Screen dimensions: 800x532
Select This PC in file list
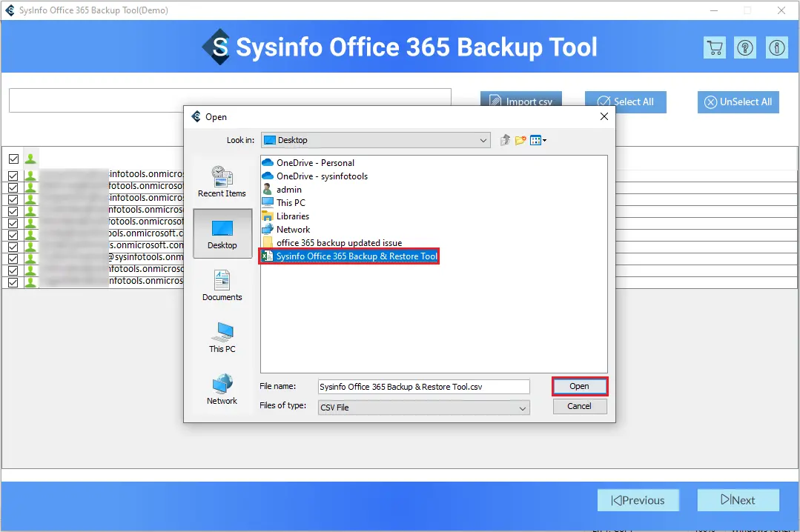pos(284,202)
